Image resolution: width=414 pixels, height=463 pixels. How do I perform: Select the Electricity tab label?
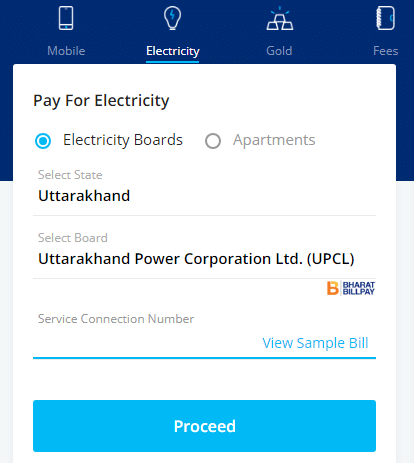(x=173, y=51)
